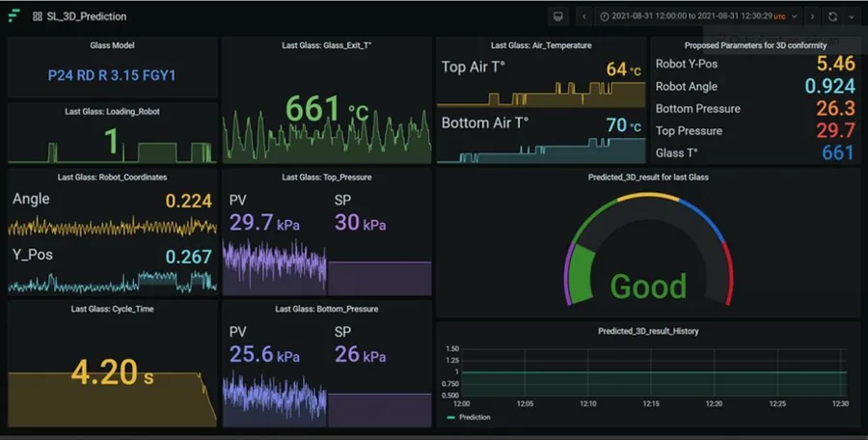Open Predicted_3D_result for last Glass panel title
The width and height of the screenshot is (868, 440).
pyautogui.click(x=648, y=178)
